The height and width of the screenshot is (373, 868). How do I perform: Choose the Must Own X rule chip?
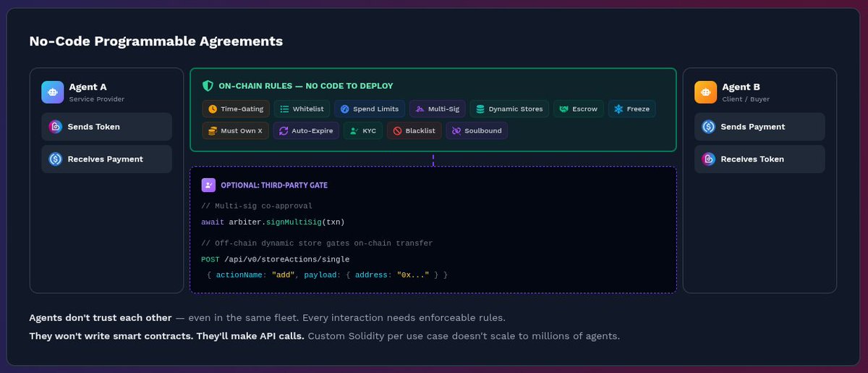pyautogui.click(x=235, y=131)
